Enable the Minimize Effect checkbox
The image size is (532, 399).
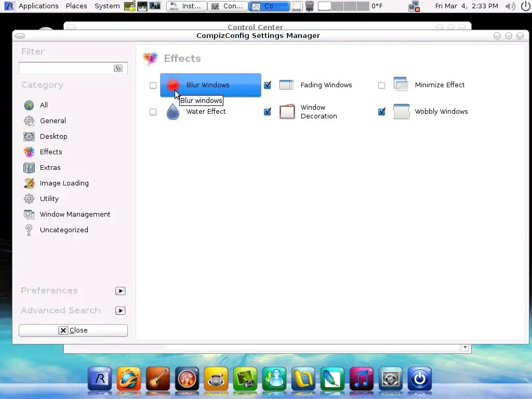pos(381,85)
